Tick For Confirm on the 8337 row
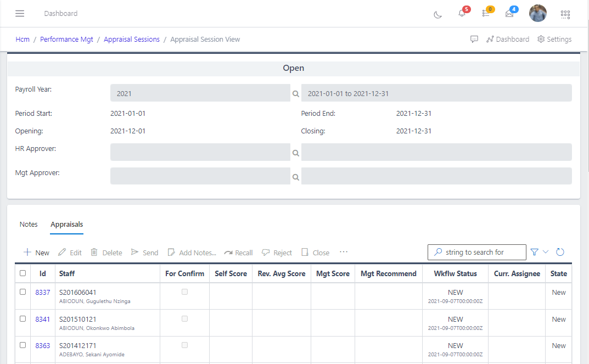 coord(184,292)
